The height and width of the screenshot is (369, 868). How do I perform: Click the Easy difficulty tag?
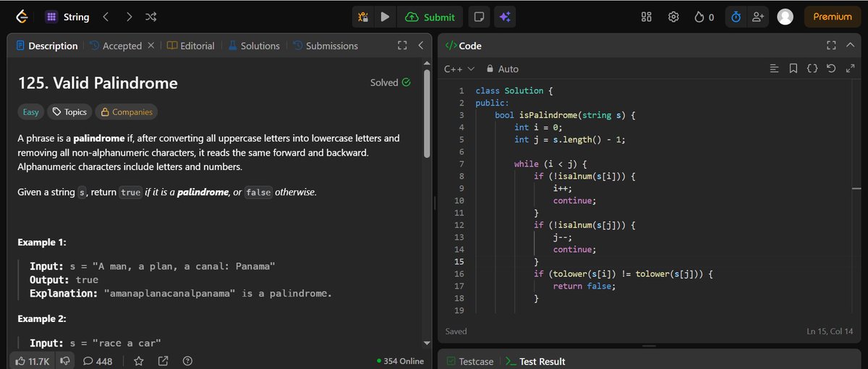(31, 112)
